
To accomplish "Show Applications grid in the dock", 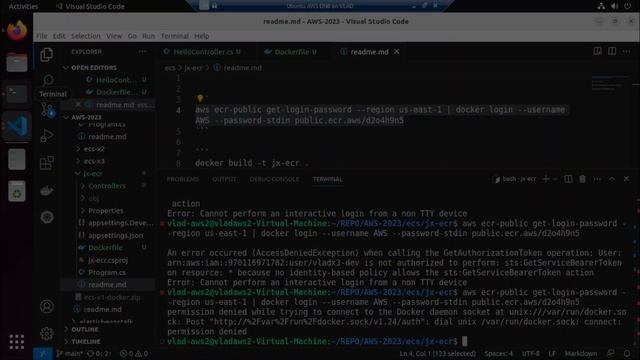I will pos(17,342).
